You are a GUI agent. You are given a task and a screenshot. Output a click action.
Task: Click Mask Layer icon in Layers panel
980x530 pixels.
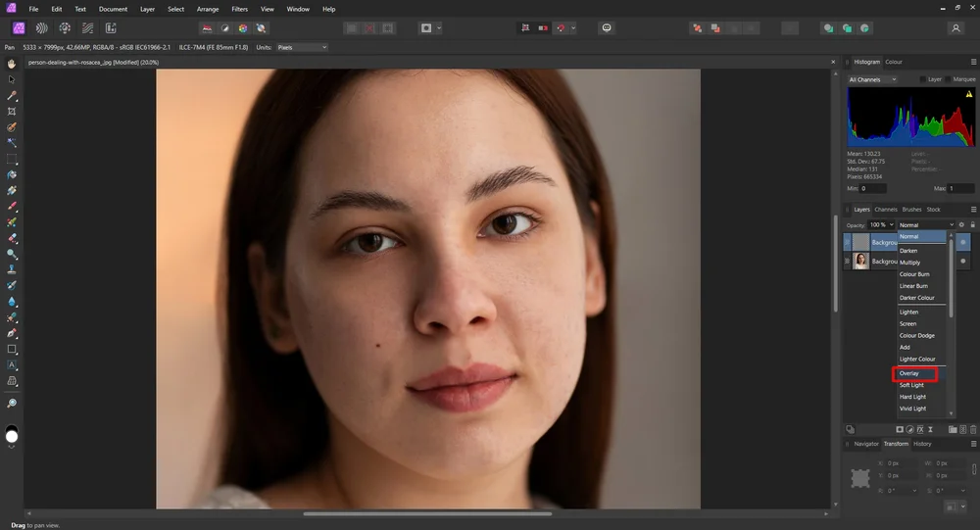click(x=900, y=429)
